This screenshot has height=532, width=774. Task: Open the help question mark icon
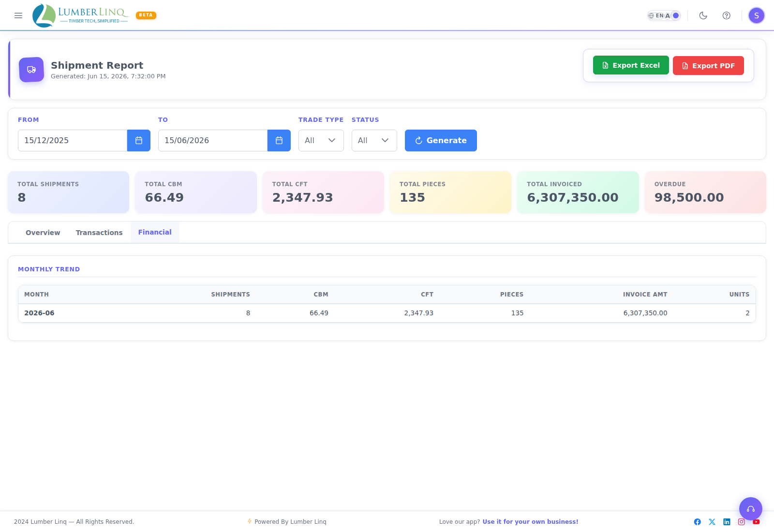pyautogui.click(x=727, y=15)
